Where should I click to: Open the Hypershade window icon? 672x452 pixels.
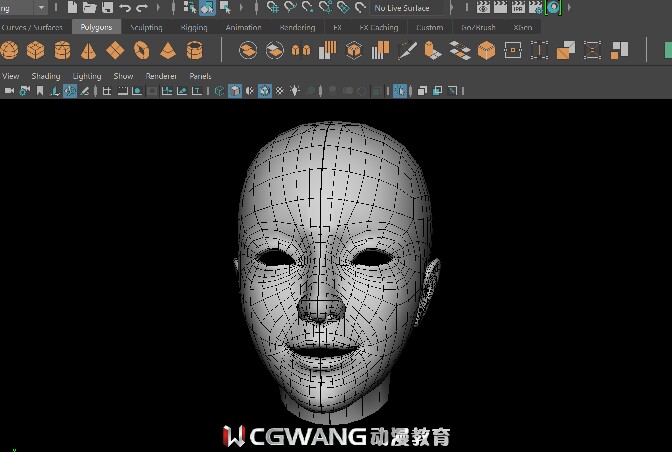553,7
